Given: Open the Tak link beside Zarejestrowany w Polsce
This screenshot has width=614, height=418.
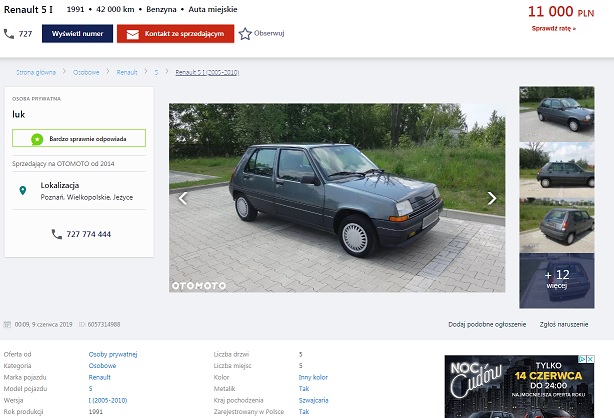Looking at the screenshot, I should click(x=304, y=412).
